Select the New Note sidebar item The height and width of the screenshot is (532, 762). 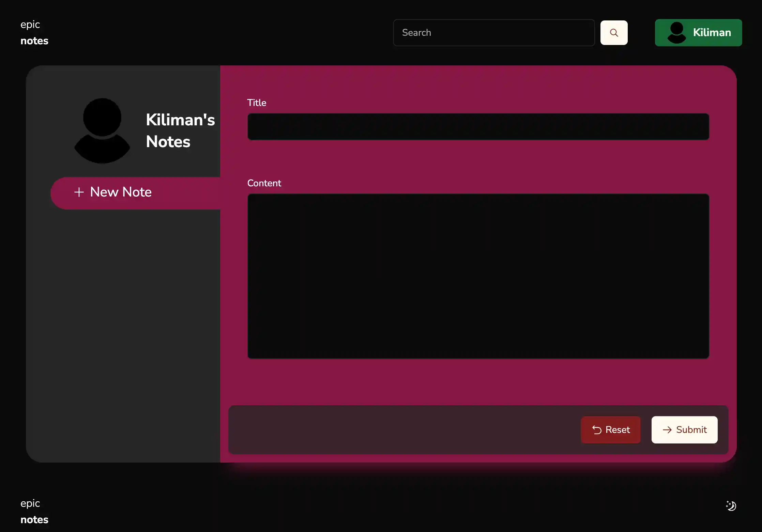point(121,192)
